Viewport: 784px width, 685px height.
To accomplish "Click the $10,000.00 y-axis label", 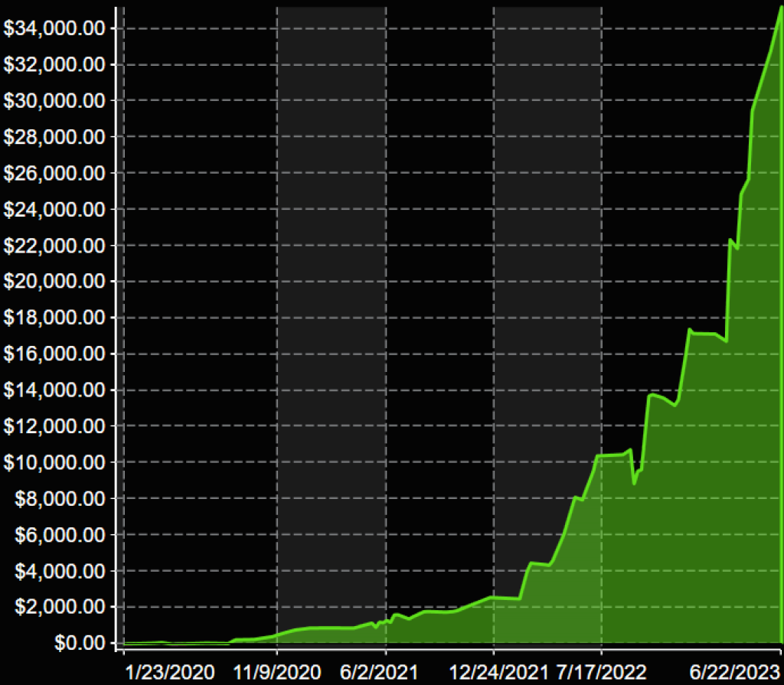I will [54, 462].
